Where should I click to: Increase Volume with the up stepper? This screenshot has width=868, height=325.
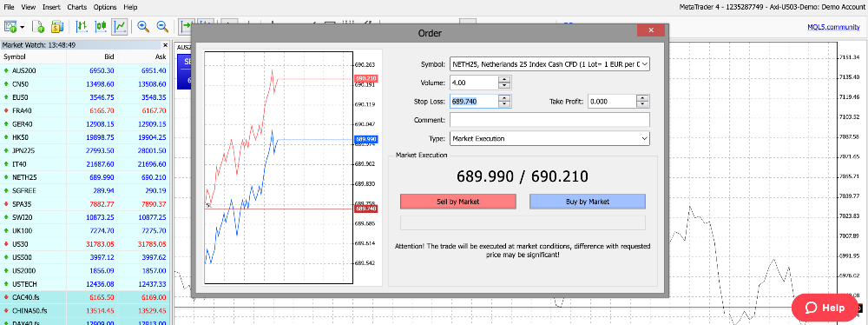pyautogui.click(x=504, y=80)
